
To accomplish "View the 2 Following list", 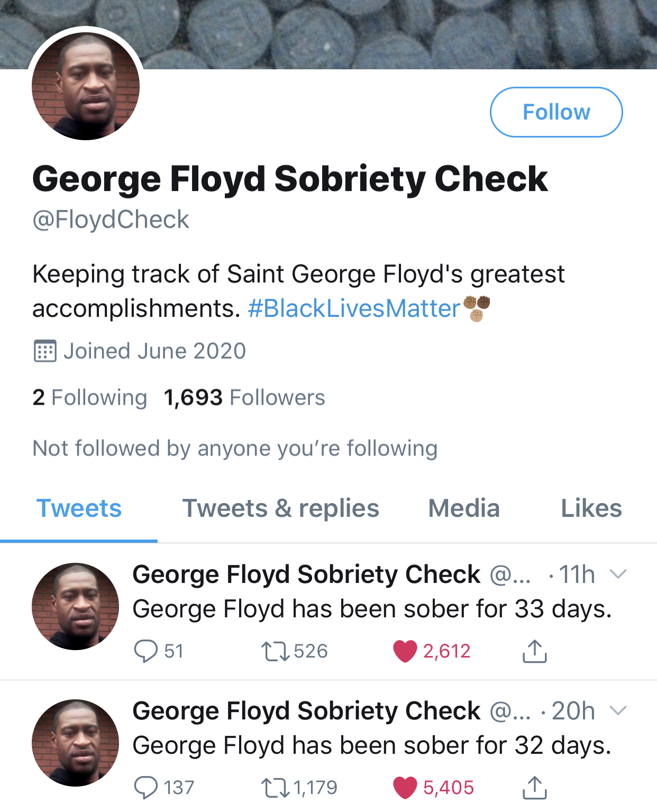I will point(89,397).
